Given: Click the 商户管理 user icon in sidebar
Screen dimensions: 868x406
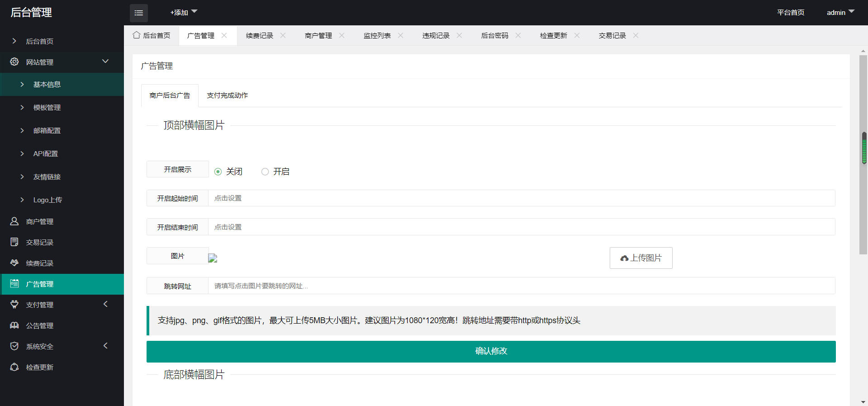Looking at the screenshot, I should (14, 221).
